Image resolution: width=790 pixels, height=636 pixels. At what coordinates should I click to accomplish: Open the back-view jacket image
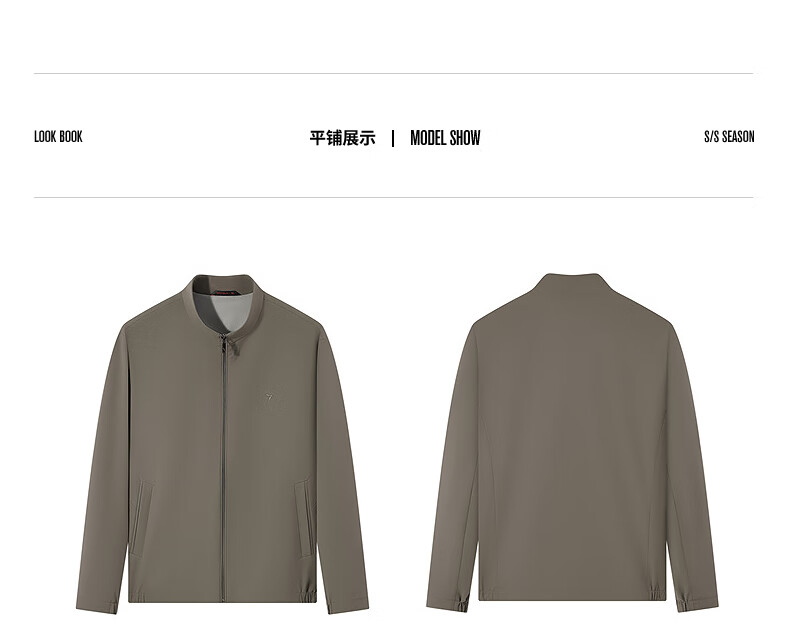click(x=572, y=442)
